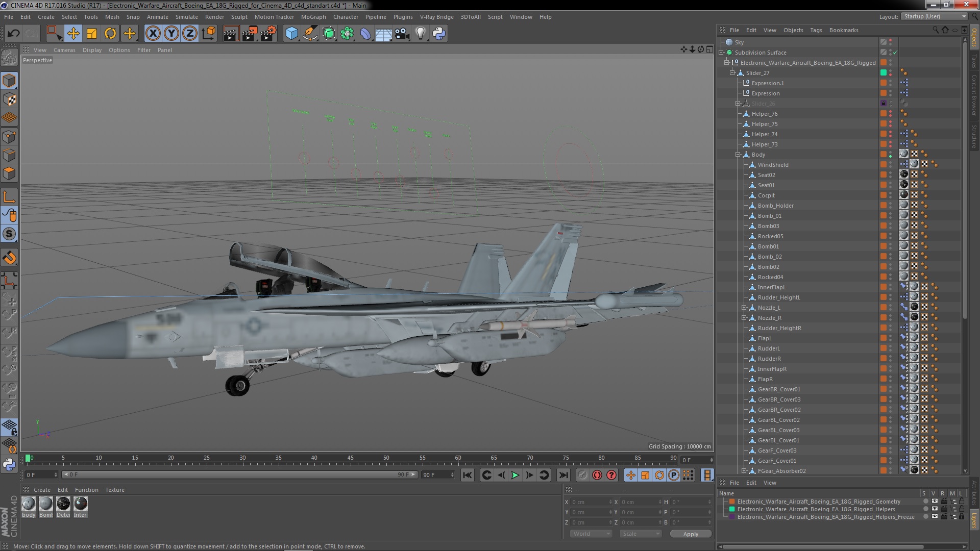Viewport: 980px width, 551px height.
Task: Open Object Manager Tags menu
Action: pos(816,30)
